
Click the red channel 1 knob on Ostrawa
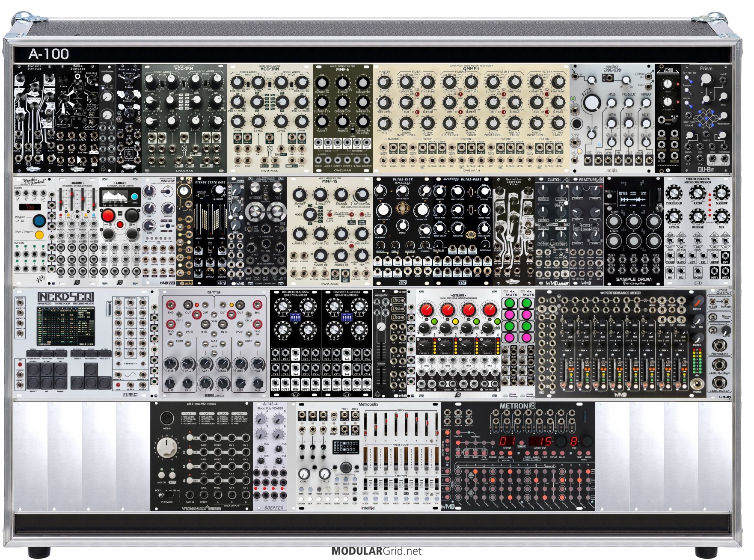point(426,309)
